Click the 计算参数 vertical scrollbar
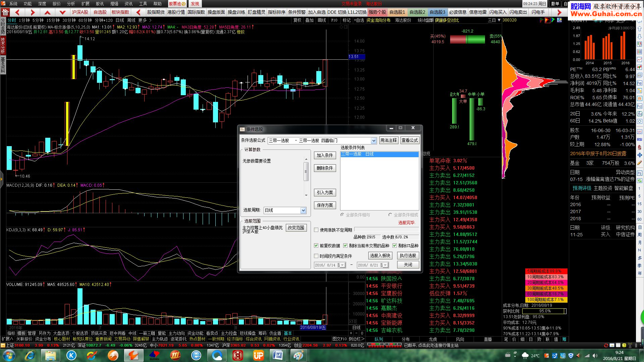Screen dimensions: 644x362 306,177
